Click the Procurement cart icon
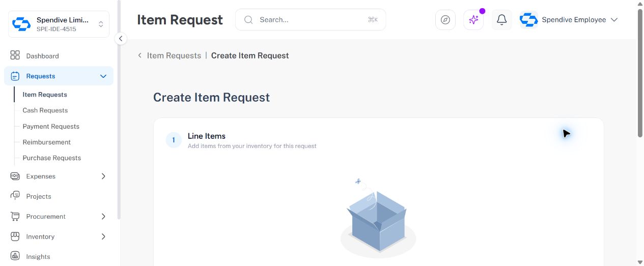This screenshot has width=644, height=266. [x=15, y=216]
